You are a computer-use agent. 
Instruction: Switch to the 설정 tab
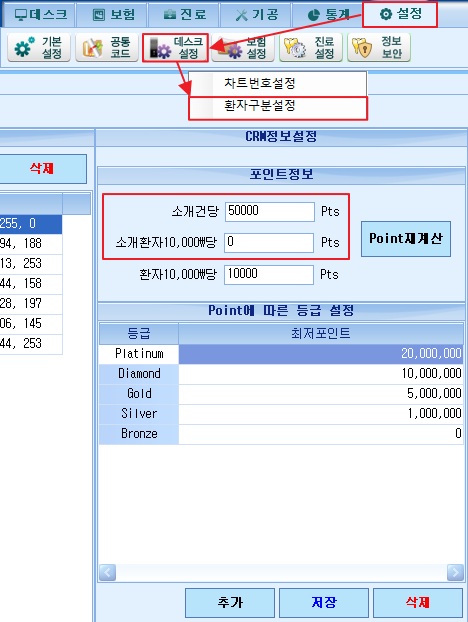[400, 15]
